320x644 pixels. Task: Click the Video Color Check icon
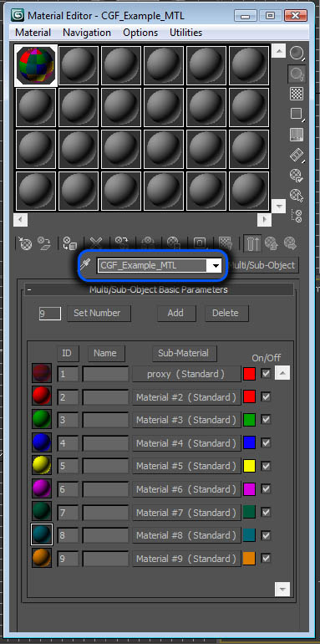pyautogui.click(x=297, y=135)
